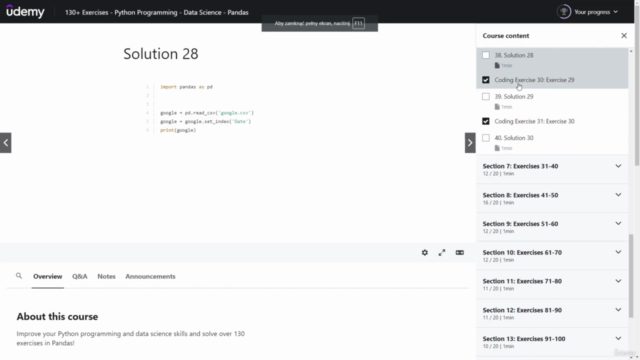This screenshot has height=360, width=640.
Task: Check the 40. Solution 30 checkbox
Action: [486, 138]
